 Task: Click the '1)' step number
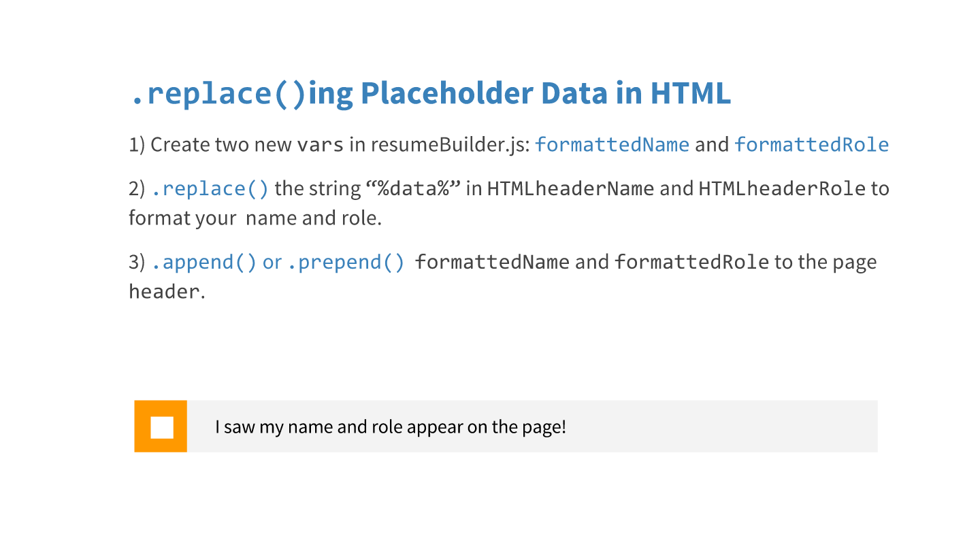coord(136,145)
